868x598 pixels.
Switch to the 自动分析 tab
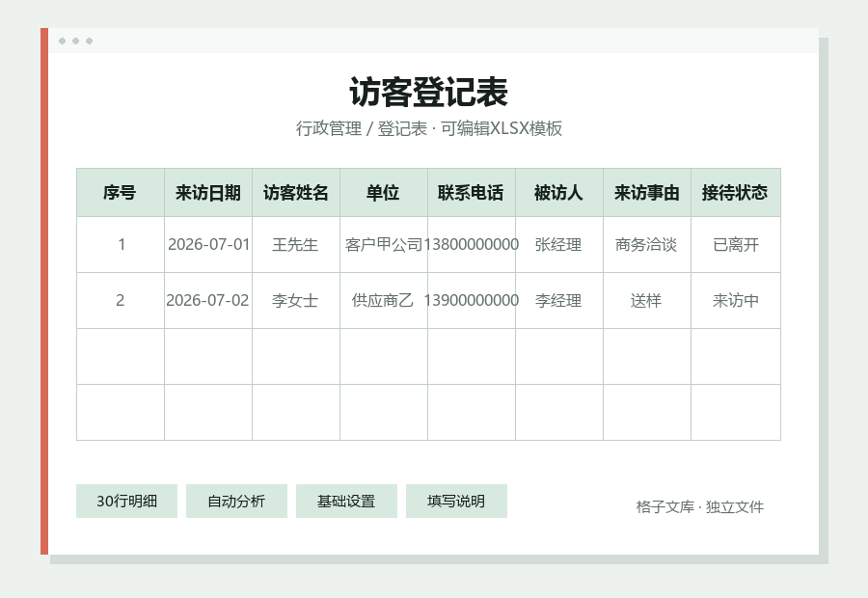tap(236, 502)
